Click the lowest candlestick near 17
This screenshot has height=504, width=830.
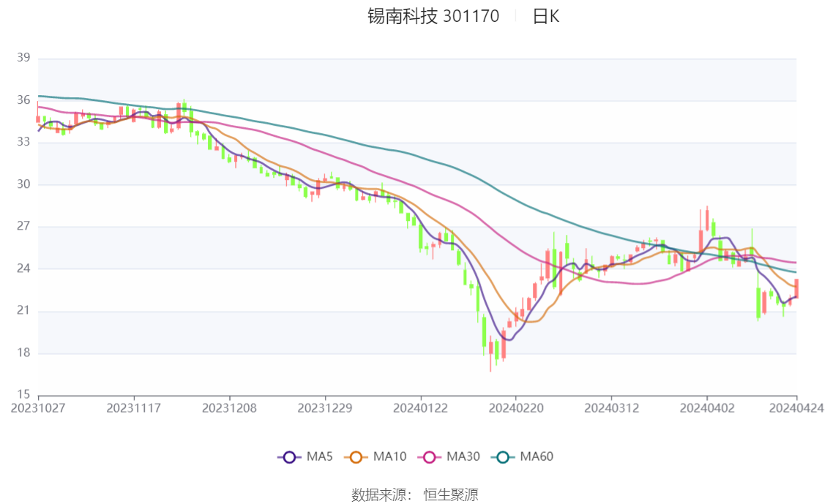pyautogui.click(x=490, y=353)
